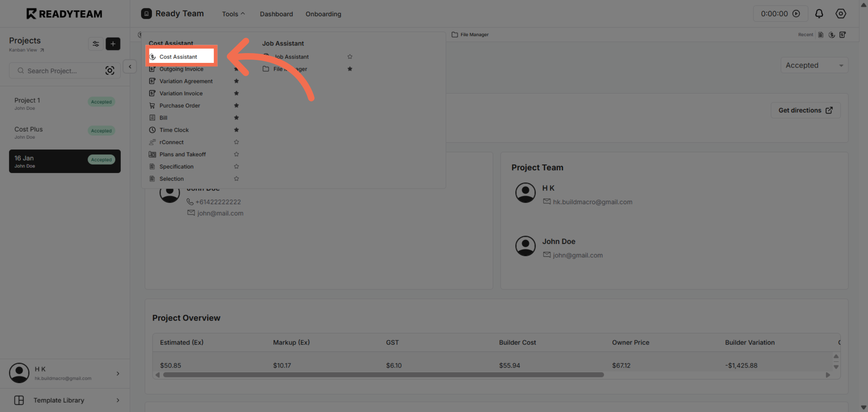Add new project with plus icon
The image size is (868, 412).
(x=113, y=44)
